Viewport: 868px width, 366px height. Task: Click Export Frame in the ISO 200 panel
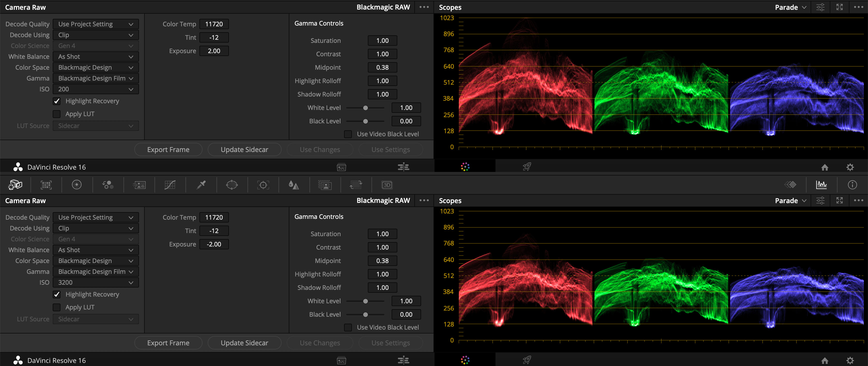point(168,149)
